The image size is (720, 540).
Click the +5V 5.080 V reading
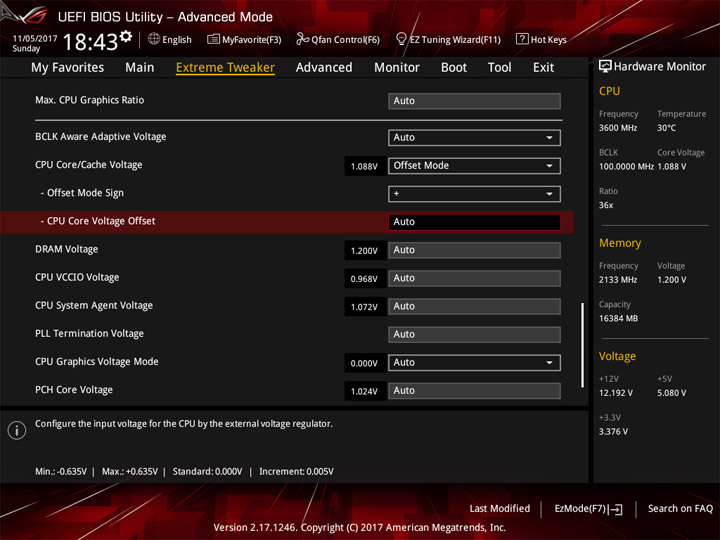point(672,393)
